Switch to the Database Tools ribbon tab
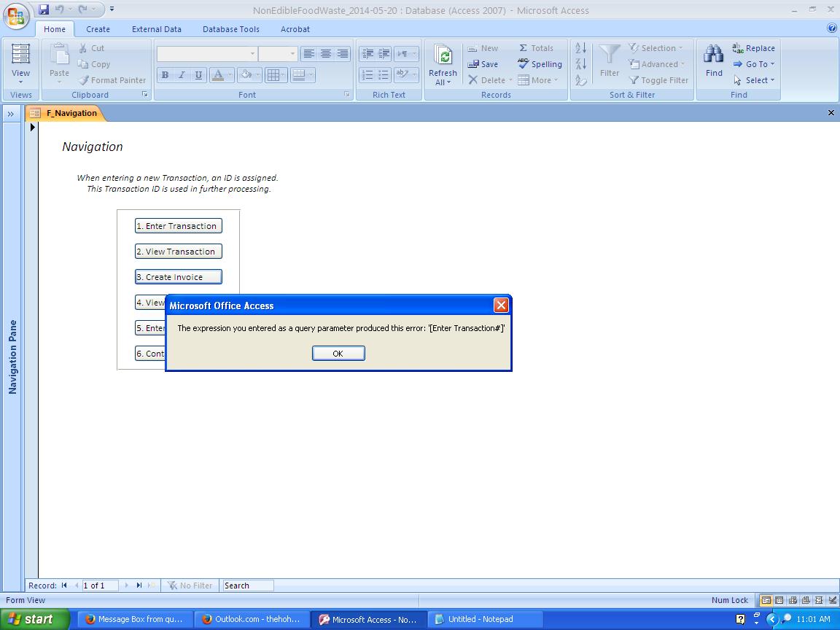Screen dimensions: 840x630 coord(231,29)
